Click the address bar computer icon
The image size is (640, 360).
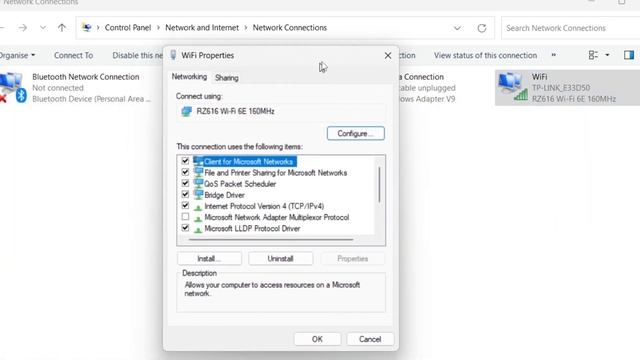(87, 28)
